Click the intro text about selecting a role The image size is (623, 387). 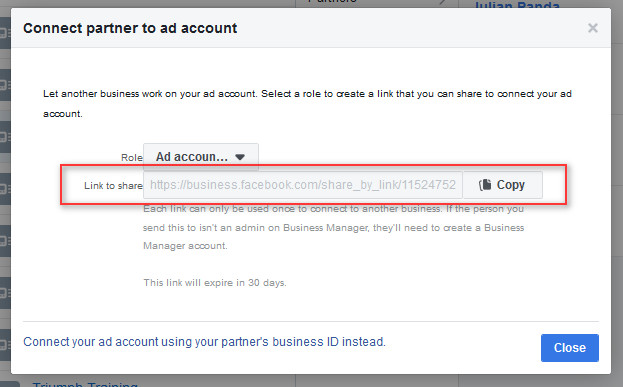(307, 104)
